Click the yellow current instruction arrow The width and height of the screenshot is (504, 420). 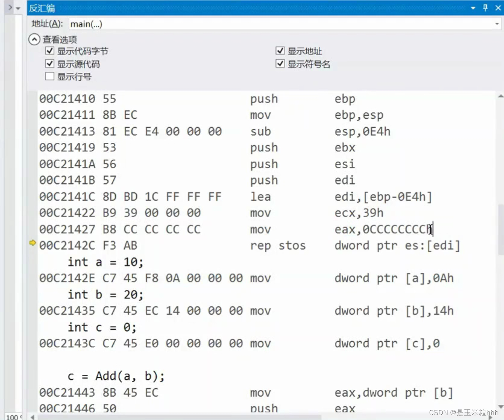[x=33, y=243]
